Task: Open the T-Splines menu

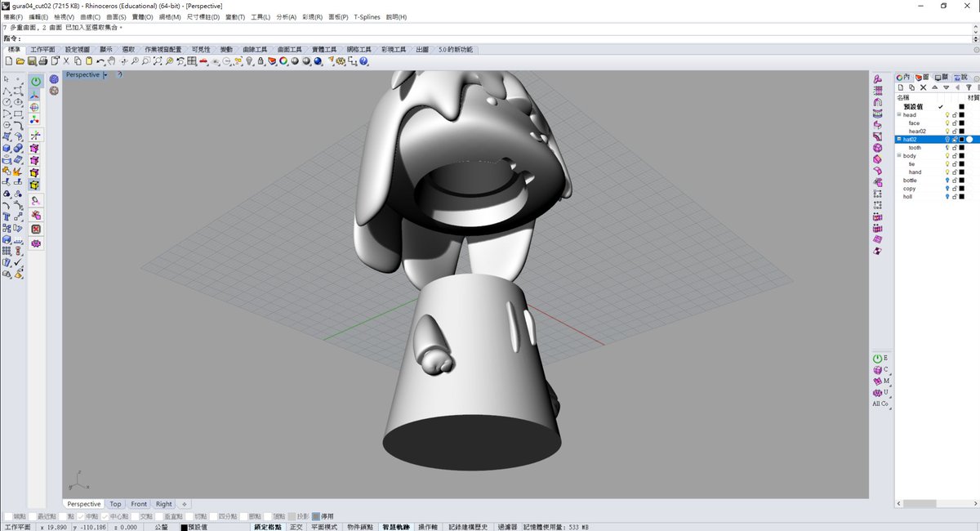Action: [367, 17]
